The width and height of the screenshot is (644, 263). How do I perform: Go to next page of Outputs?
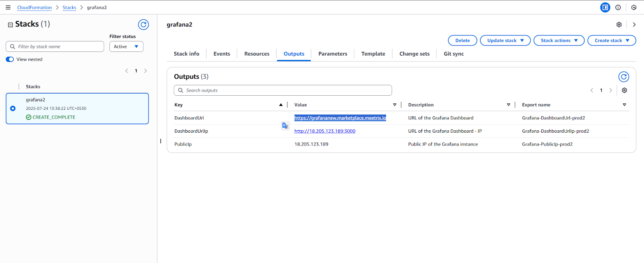(611, 90)
